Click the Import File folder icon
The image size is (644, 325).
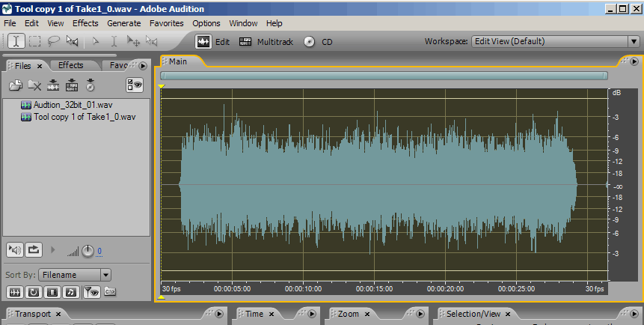pyautogui.click(x=15, y=85)
